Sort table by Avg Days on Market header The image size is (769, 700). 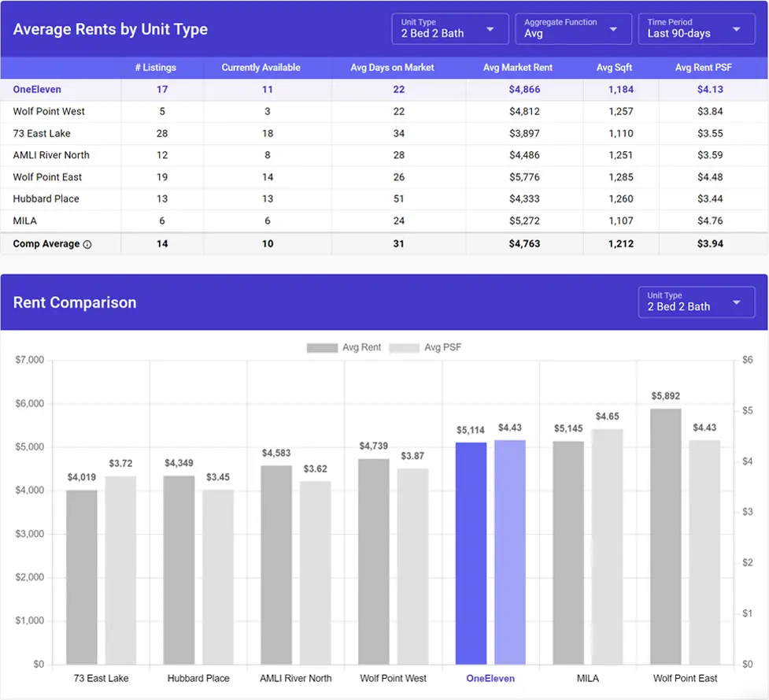coord(392,68)
